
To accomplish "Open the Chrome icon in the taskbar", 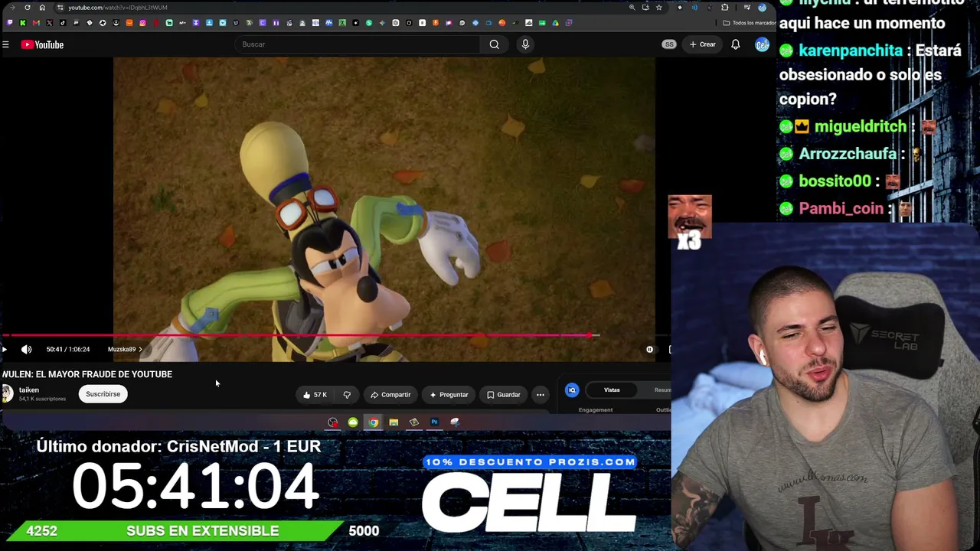I will pos(373,422).
